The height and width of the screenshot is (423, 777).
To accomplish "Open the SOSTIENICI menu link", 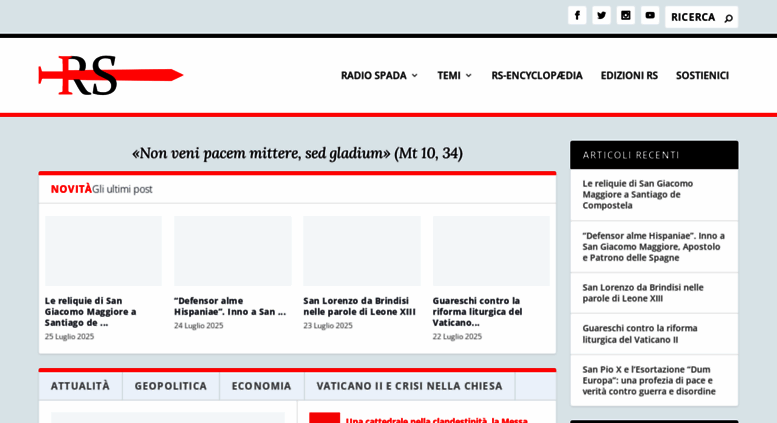I will point(702,75).
